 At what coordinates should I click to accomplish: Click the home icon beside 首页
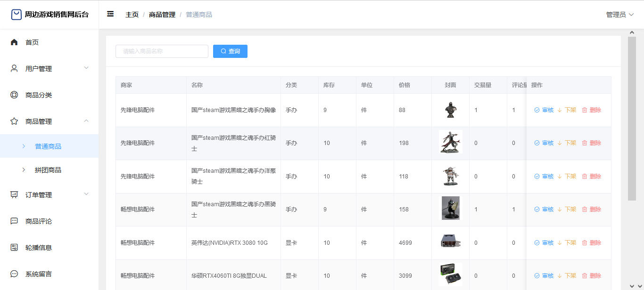pyautogui.click(x=14, y=42)
